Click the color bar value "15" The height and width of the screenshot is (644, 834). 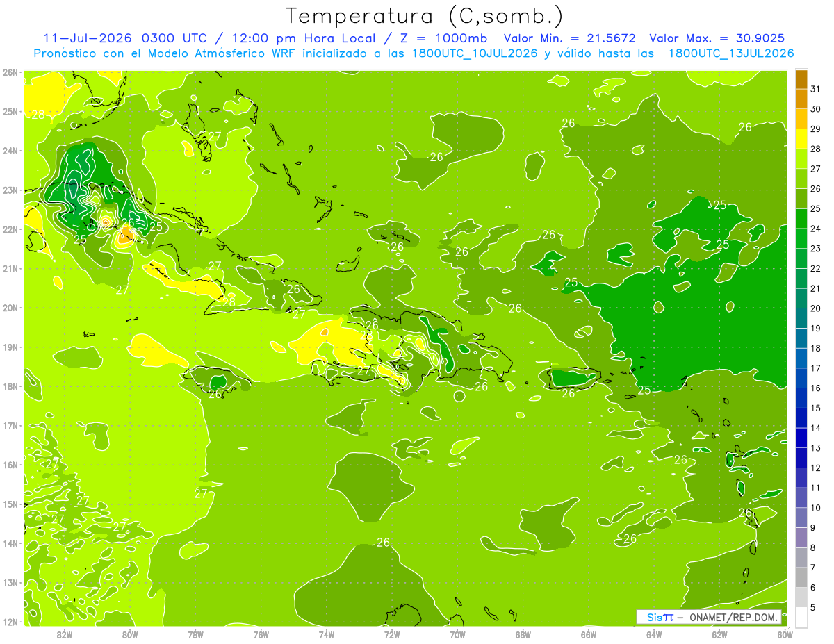pyautogui.click(x=815, y=408)
